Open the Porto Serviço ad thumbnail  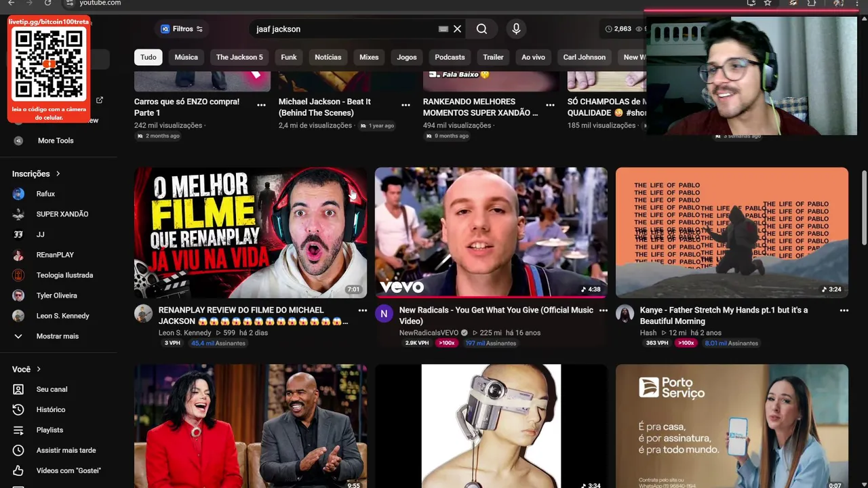732,426
